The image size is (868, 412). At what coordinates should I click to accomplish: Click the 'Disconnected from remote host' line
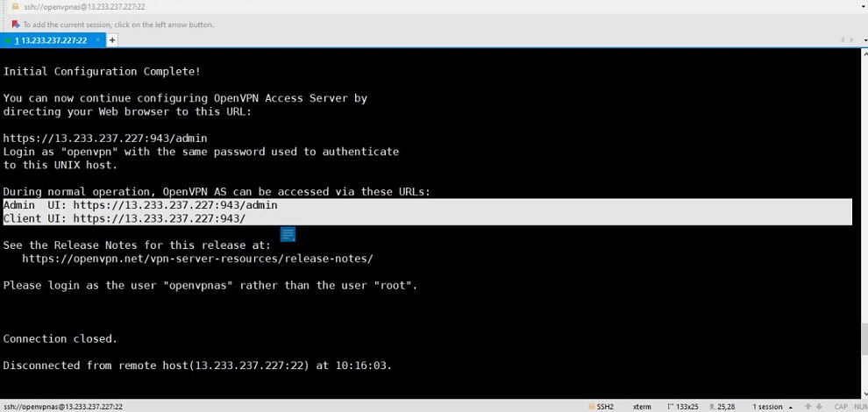(x=197, y=366)
